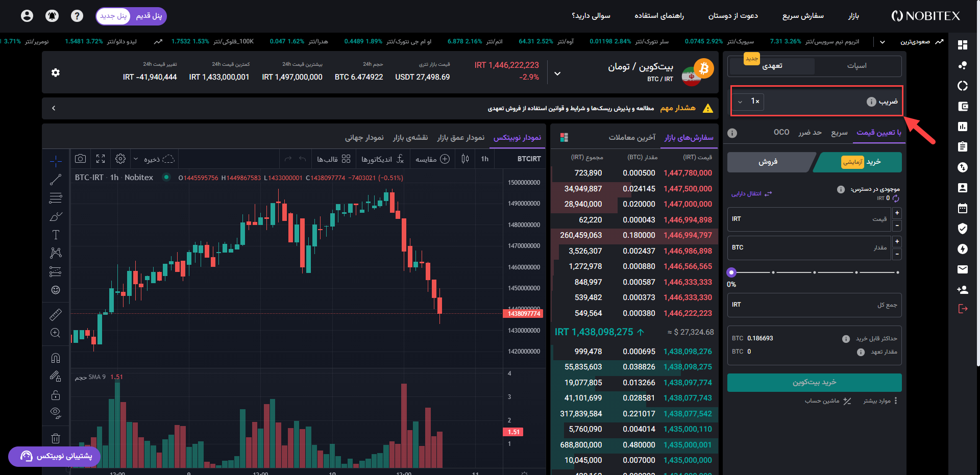Toggle the chart eye visibility icon

56,412
